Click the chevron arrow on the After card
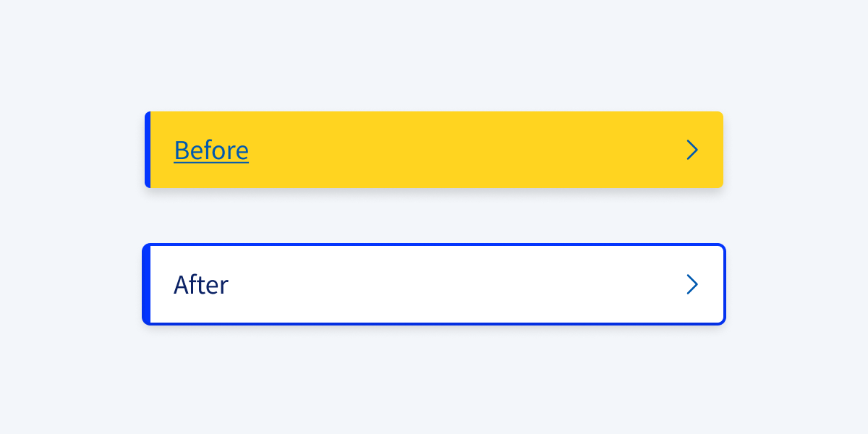Viewport: 868px width, 434px height. point(692,284)
